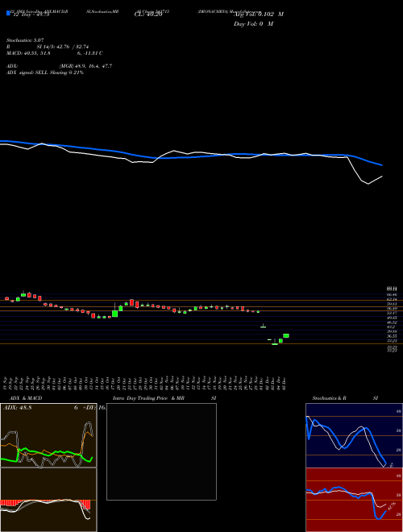Click the 'ADX: 48.8' value in ADX panel

[x=17, y=408]
